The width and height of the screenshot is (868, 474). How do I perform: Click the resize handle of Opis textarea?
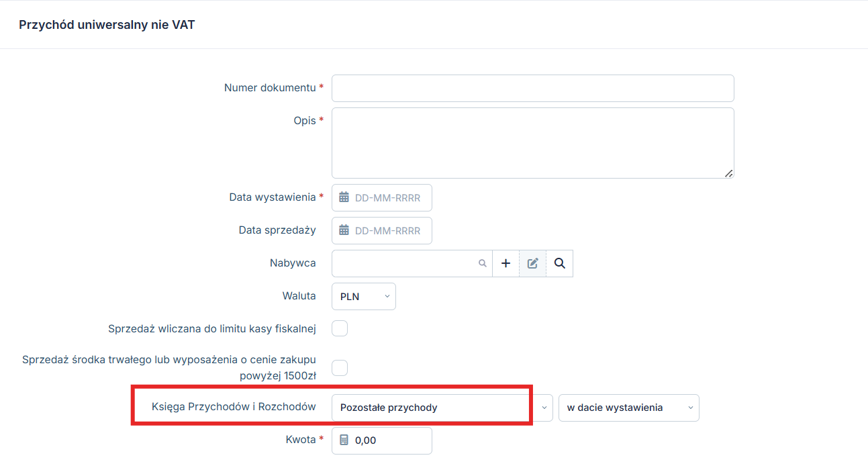tap(728, 173)
